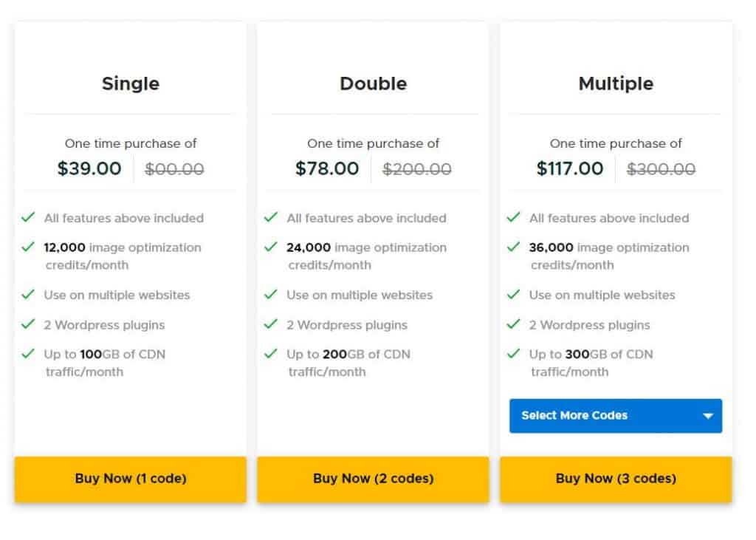
Task: Click the crossed-out $200.00 price
Action: pos(416,169)
